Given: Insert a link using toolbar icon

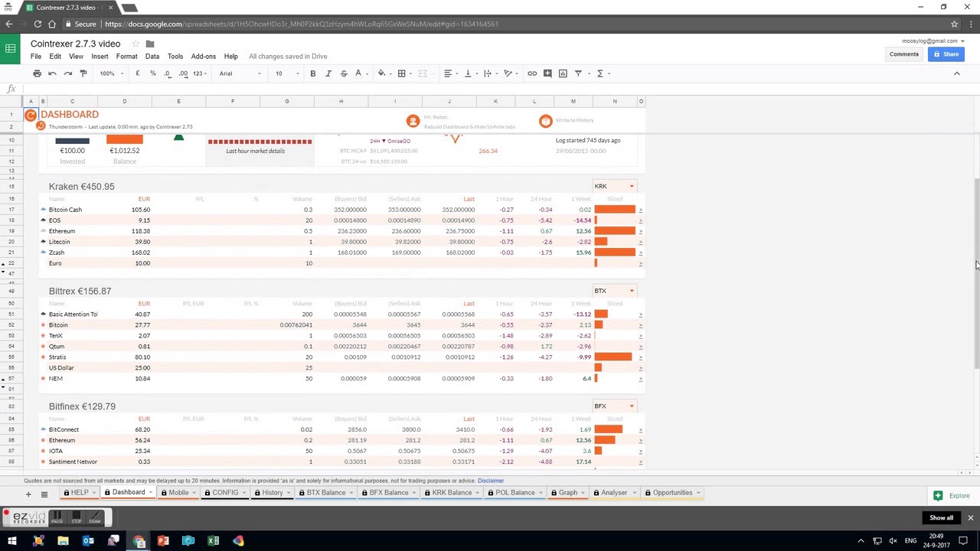Looking at the screenshot, I should point(532,73).
